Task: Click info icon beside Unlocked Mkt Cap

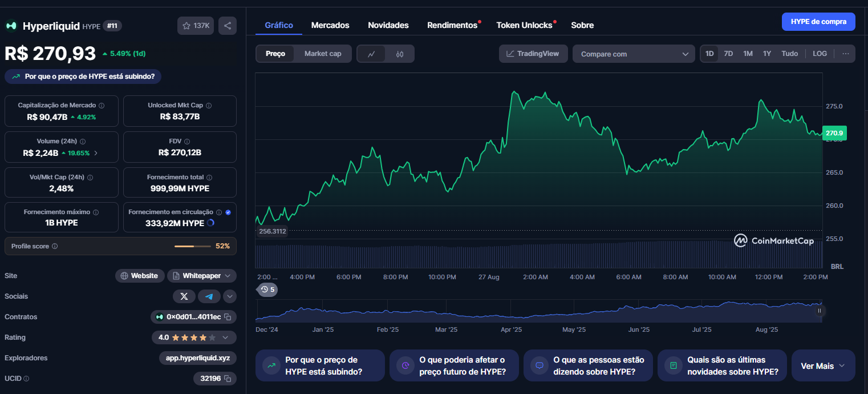Action: pos(209,106)
